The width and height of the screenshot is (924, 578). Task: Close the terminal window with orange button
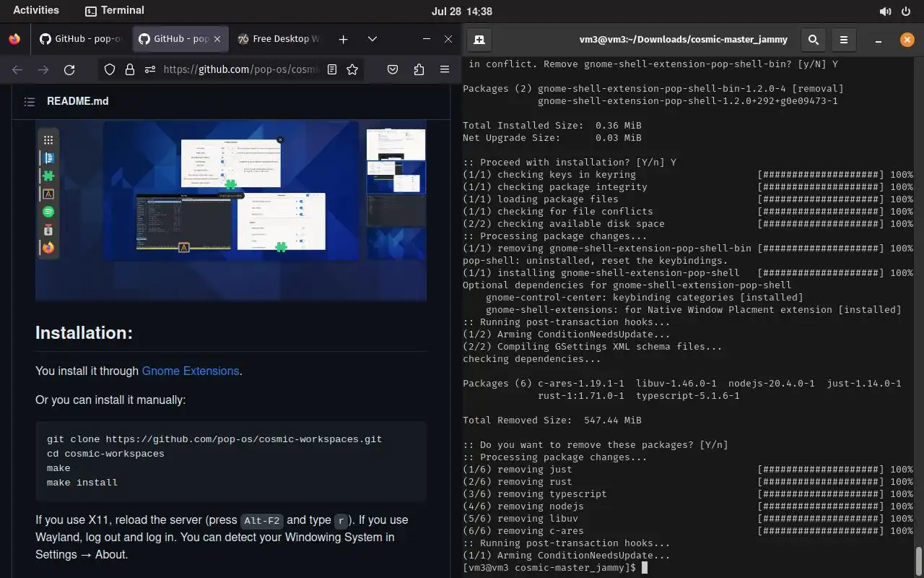pos(907,40)
